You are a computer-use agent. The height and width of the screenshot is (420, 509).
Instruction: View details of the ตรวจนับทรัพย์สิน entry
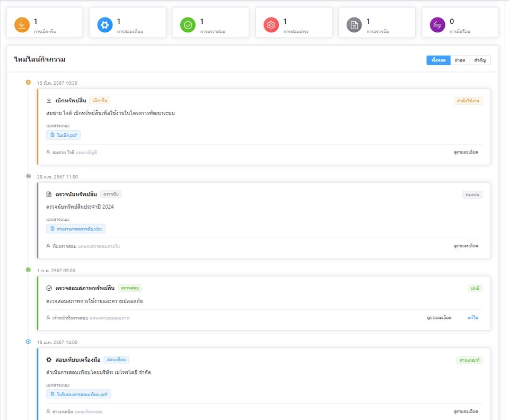pos(466,246)
